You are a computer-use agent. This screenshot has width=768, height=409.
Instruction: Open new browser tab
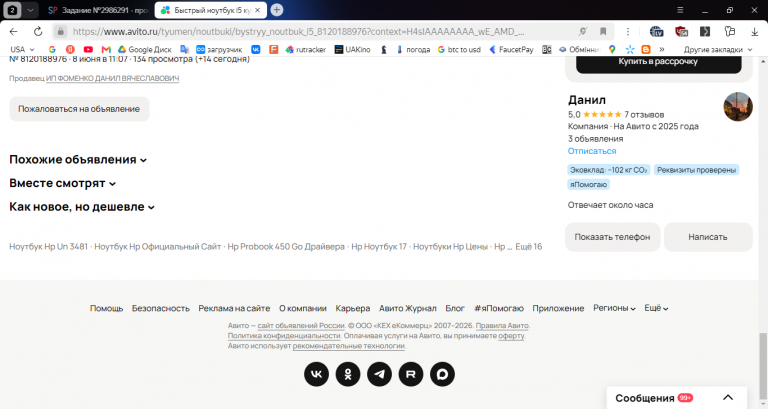pyautogui.click(x=277, y=10)
